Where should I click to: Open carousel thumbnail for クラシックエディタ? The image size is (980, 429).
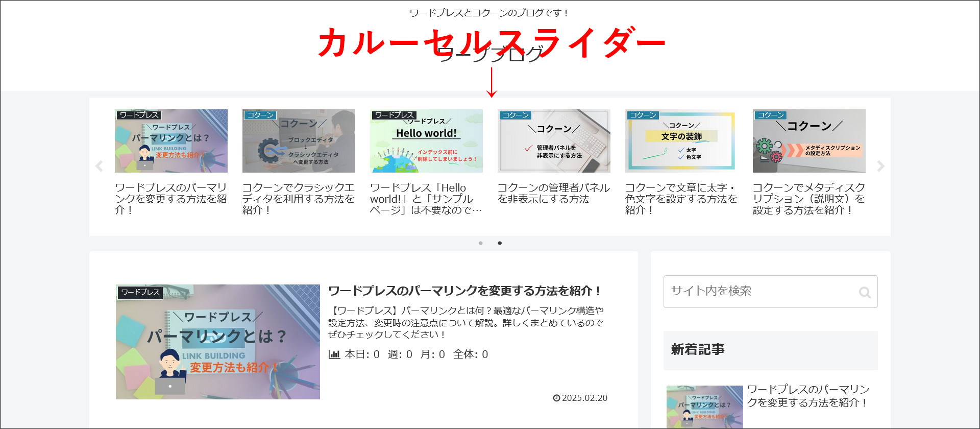pos(299,141)
